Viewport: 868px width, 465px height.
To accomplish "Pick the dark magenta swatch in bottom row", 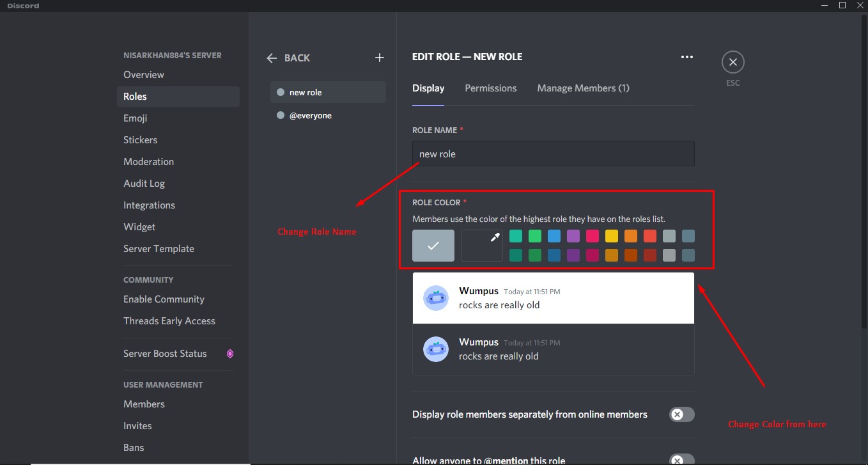I will click(x=593, y=255).
